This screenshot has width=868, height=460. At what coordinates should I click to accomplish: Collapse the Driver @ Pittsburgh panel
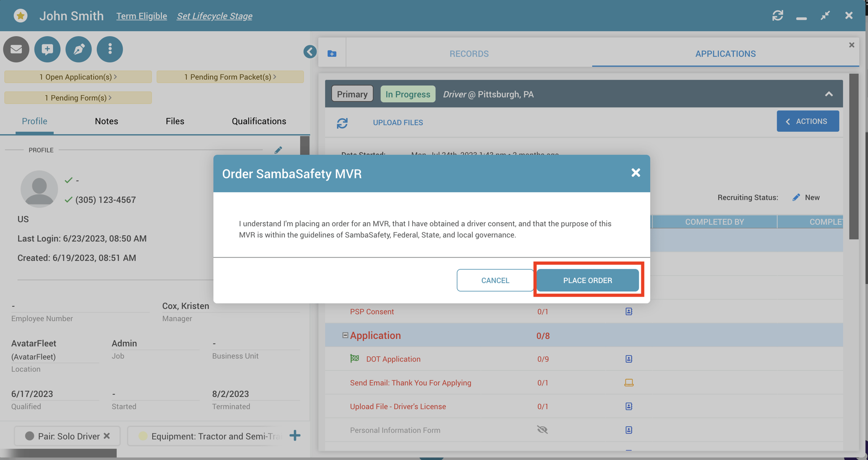click(829, 94)
